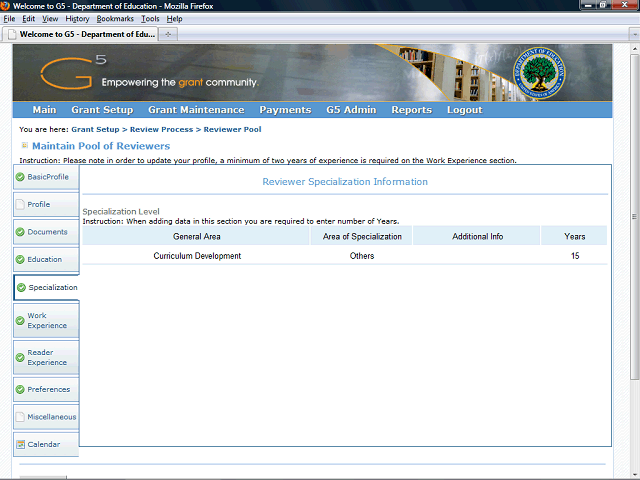Open the Bookmarks menu in Firefox
640x480 pixels.
(114, 19)
